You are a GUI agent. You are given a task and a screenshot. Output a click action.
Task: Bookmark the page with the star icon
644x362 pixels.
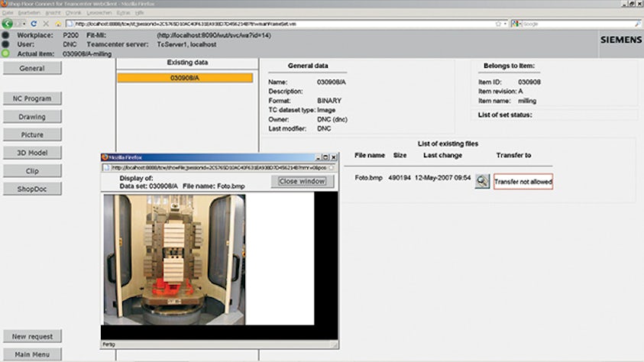pos(498,24)
